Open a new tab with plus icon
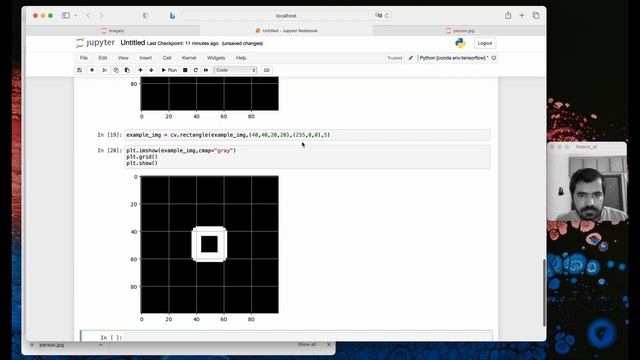Image resolution: width=640 pixels, height=360 pixels. 522,16
